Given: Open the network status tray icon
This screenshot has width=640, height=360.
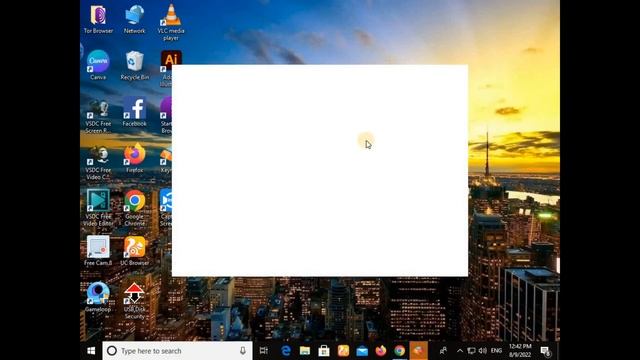Looking at the screenshot, I should click(x=471, y=351).
